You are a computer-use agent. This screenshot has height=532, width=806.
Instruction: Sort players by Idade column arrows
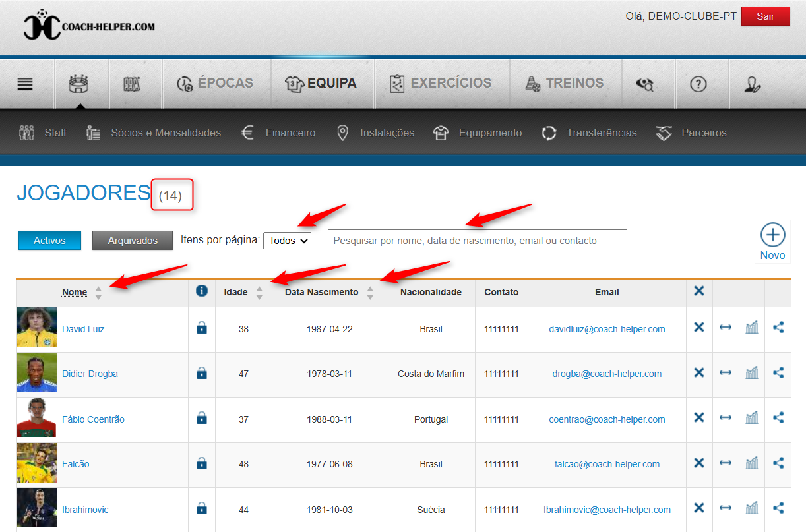(x=259, y=292)
